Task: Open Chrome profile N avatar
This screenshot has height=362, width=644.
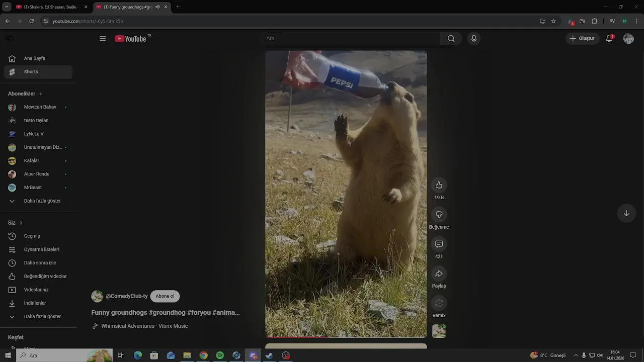Action: point(624,21)
